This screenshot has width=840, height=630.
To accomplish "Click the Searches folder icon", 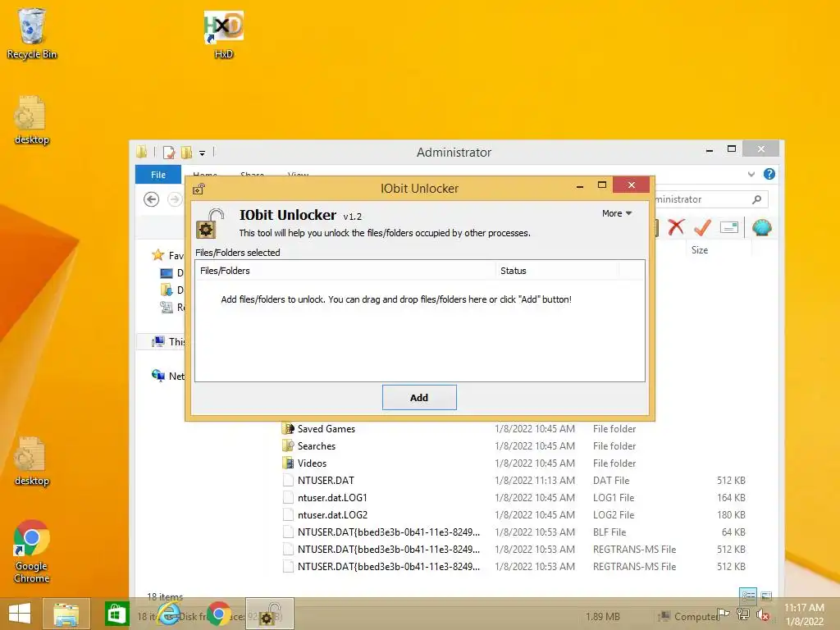I will 288,445.
